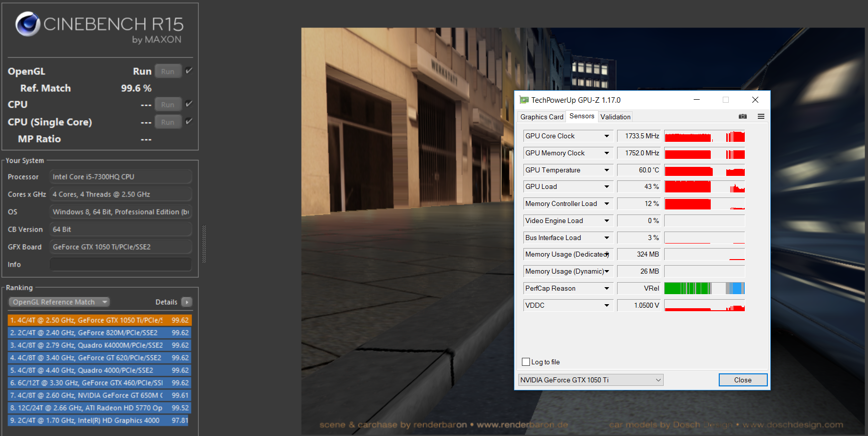
Task: Toggle the CPU (Single Core) checkbox
Action: coord(189,121)
